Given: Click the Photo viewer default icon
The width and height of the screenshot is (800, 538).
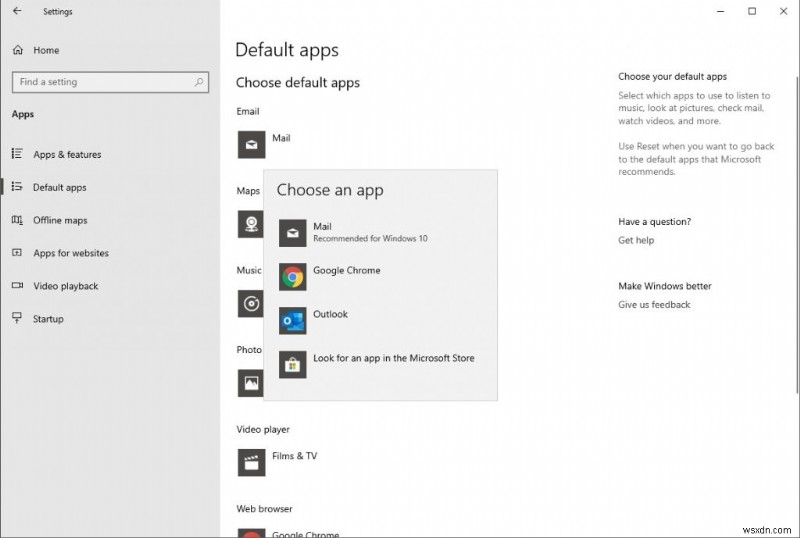Looking at the screenshot, I should [250, 383].
